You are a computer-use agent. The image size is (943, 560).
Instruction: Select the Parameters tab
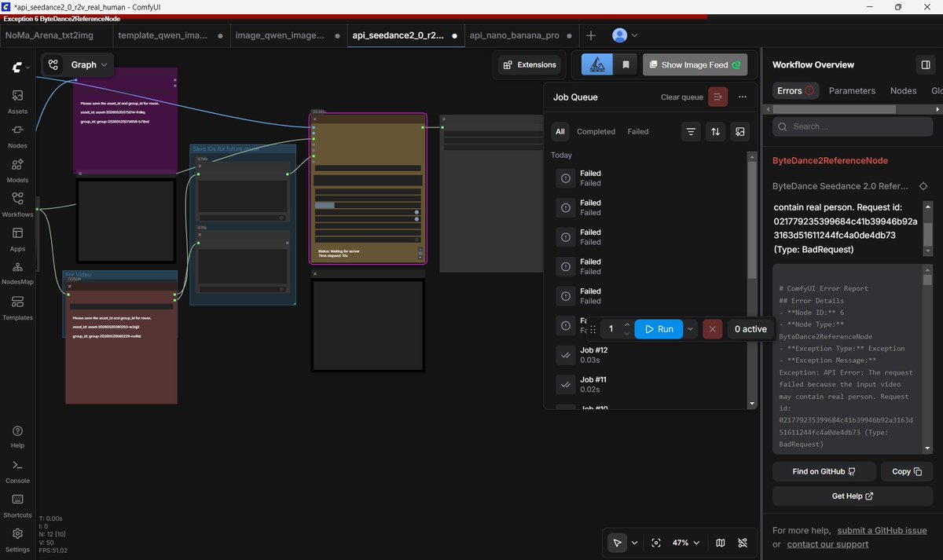pyautogui.click(x=852, y=90)
